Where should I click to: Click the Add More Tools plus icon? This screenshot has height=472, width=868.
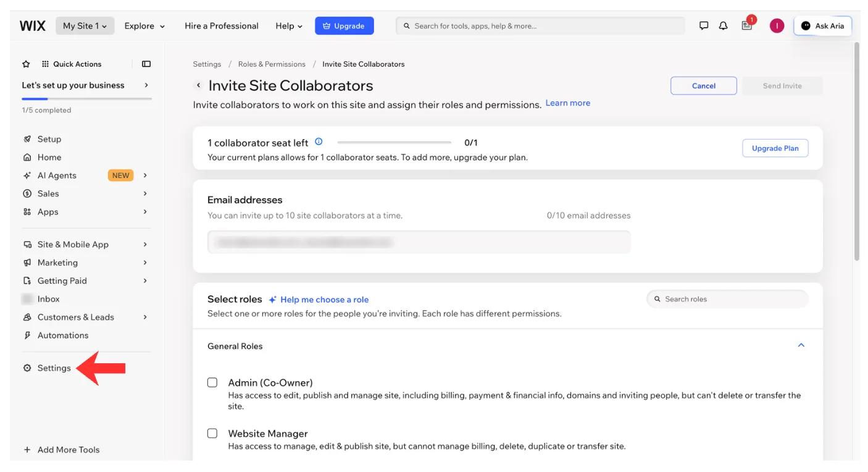pyautogui.click(x=27, y=450)
